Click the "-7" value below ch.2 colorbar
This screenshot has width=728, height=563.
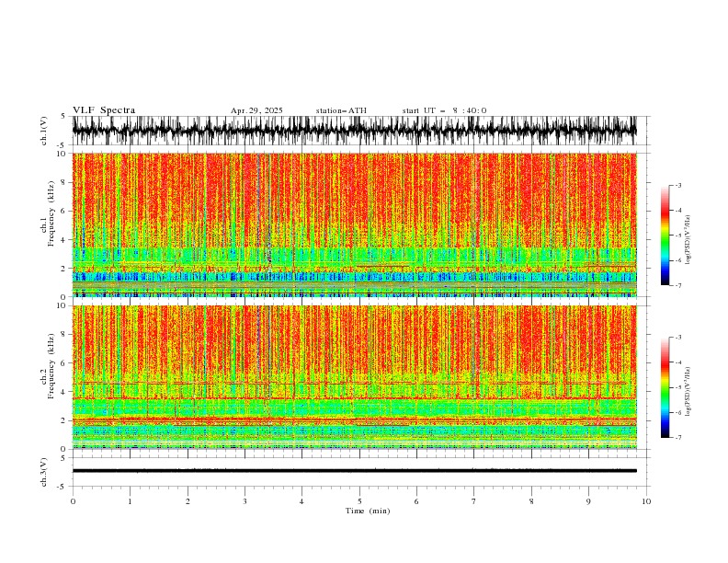pos(678,437)
